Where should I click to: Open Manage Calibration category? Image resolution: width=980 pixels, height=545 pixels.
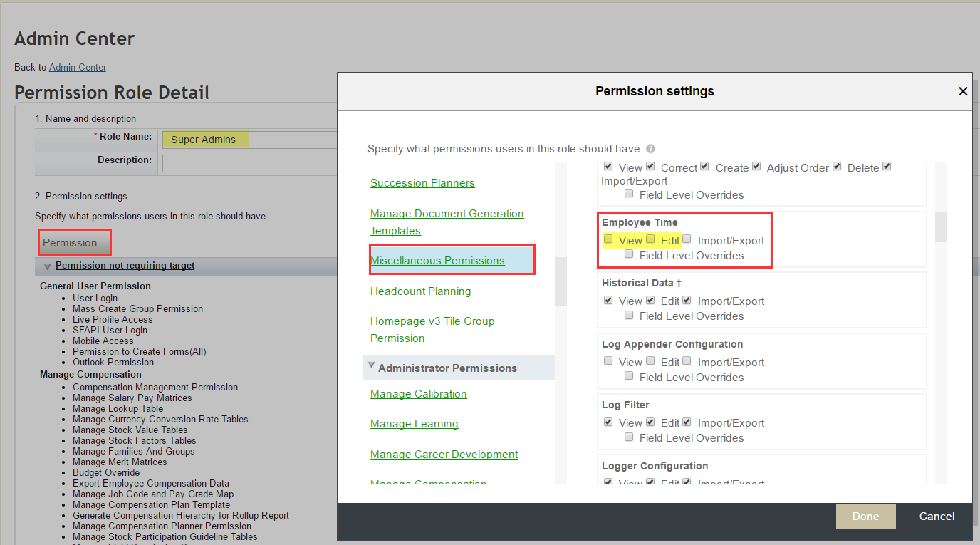(419, 394)
